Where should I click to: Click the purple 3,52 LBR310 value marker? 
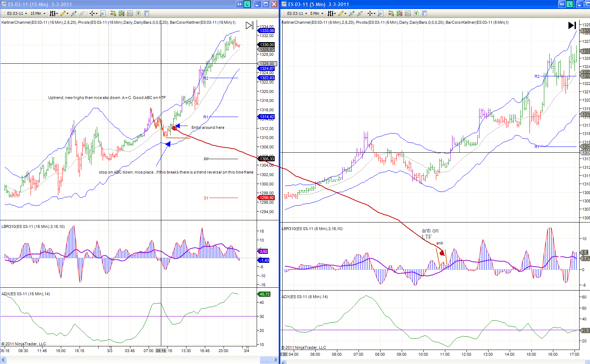click(x=264, y=251)
